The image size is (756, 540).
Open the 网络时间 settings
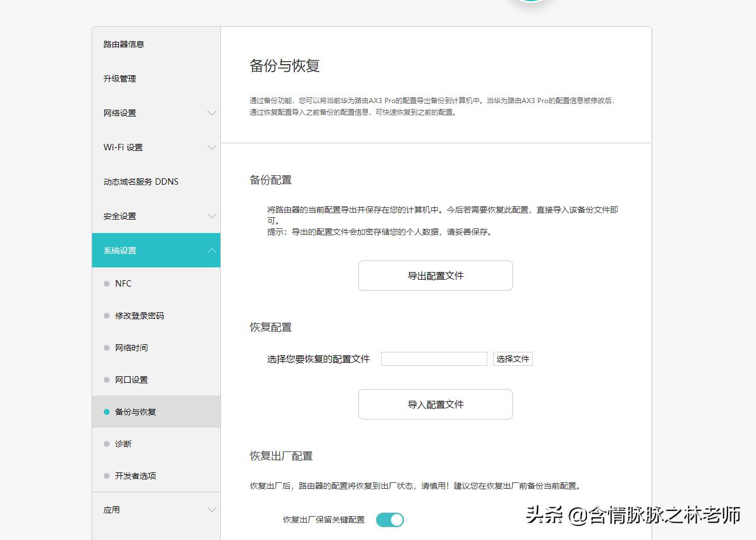(132, 348)
